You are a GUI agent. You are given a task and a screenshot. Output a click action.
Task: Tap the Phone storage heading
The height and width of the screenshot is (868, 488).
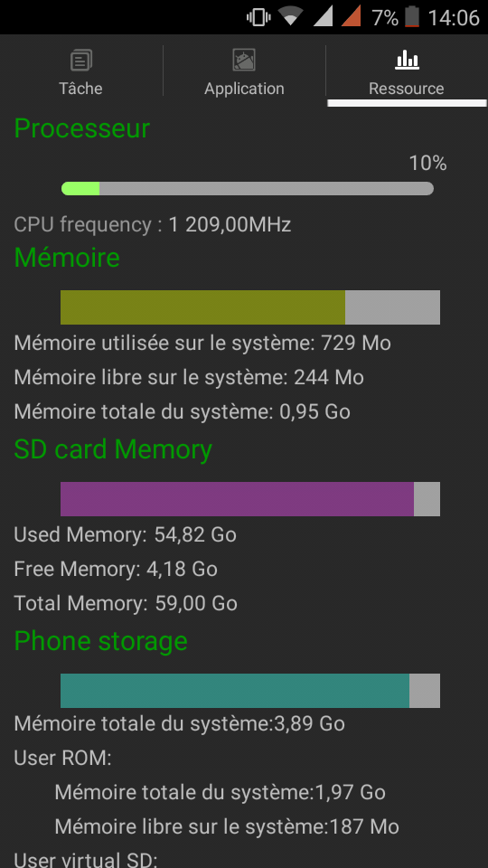pyautogui.click(x=100, y=641)
